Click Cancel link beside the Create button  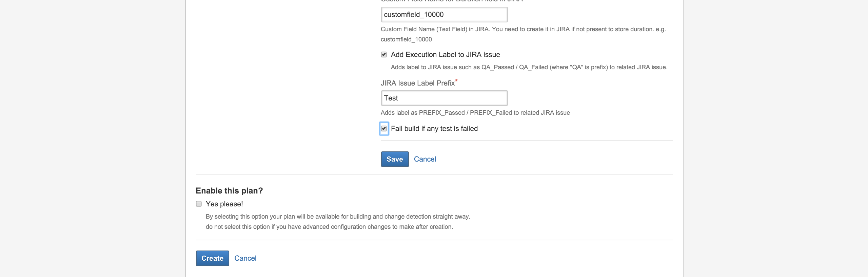pyautogui.click(x=245, y=258)
